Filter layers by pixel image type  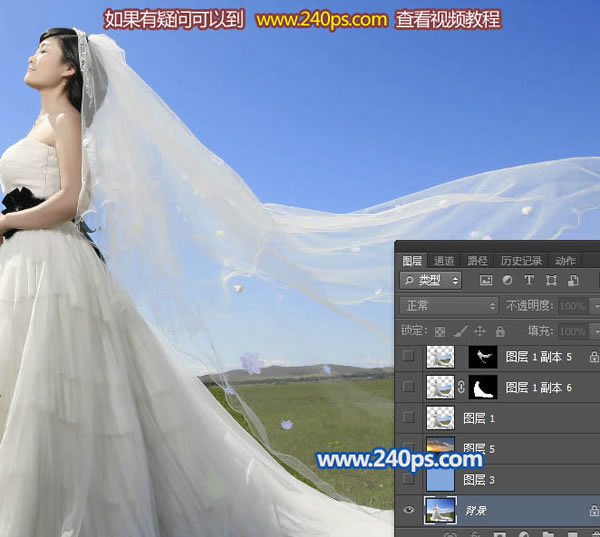tap(486, 280)
